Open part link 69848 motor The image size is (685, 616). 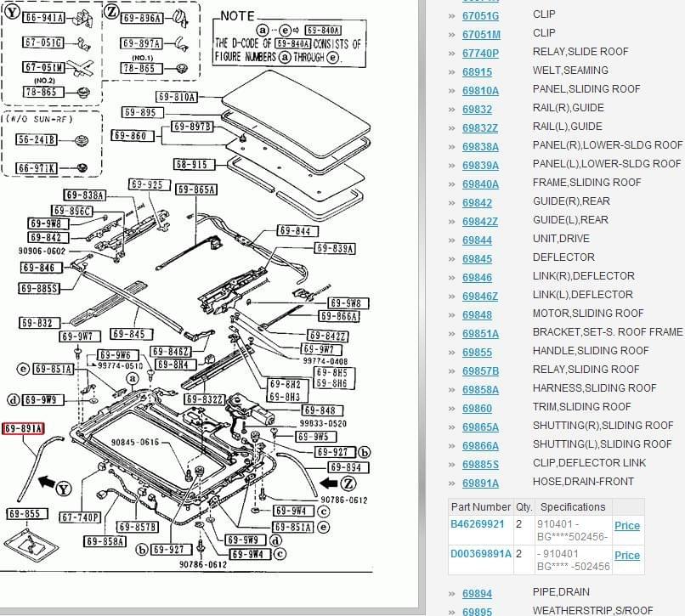[477, 315]
